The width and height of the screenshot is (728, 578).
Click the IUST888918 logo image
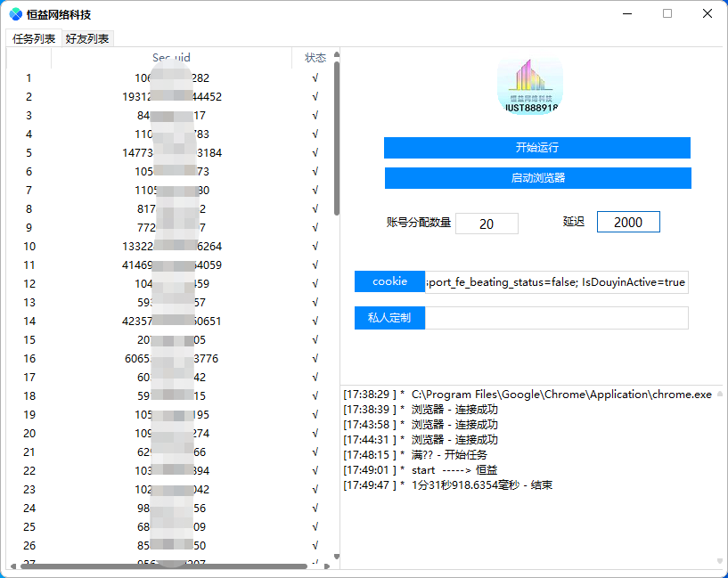529,85
